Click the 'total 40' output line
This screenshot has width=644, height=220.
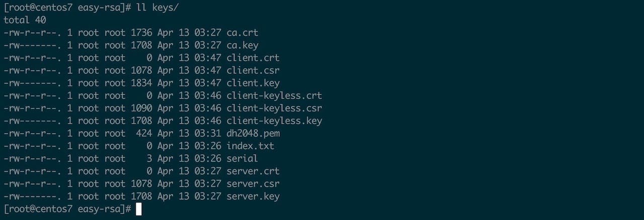point(25,20)
